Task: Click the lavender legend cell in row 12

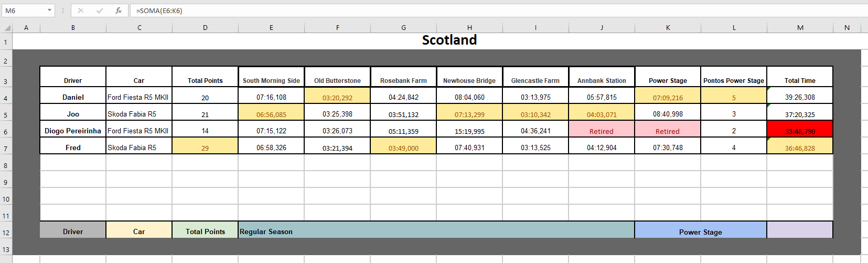Action: pos(800,230)
